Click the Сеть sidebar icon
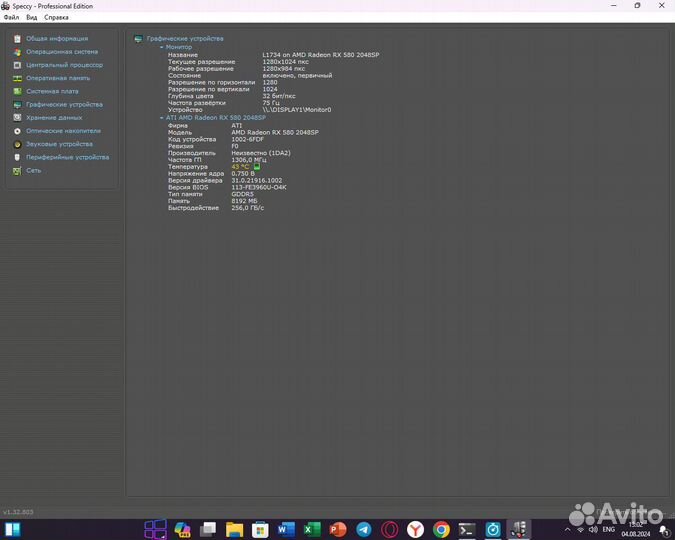The height and width of the screenshot is (540, 675). (x=17, y=171)
